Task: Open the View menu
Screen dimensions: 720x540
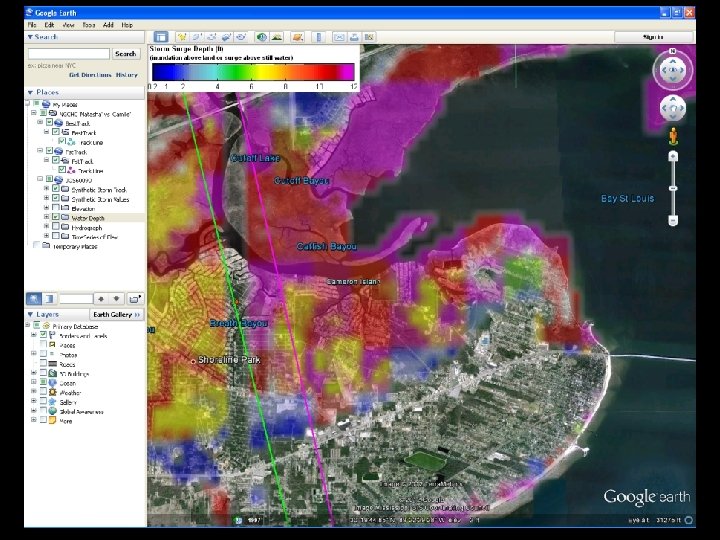Action: point(68,25)
